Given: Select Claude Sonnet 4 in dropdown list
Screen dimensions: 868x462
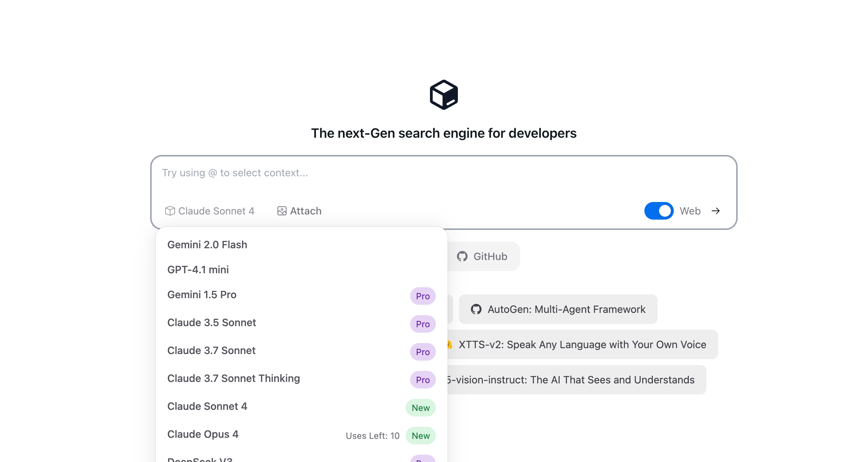Looking at the screenshot, I should pyautogui.click(x=301, y=407).
